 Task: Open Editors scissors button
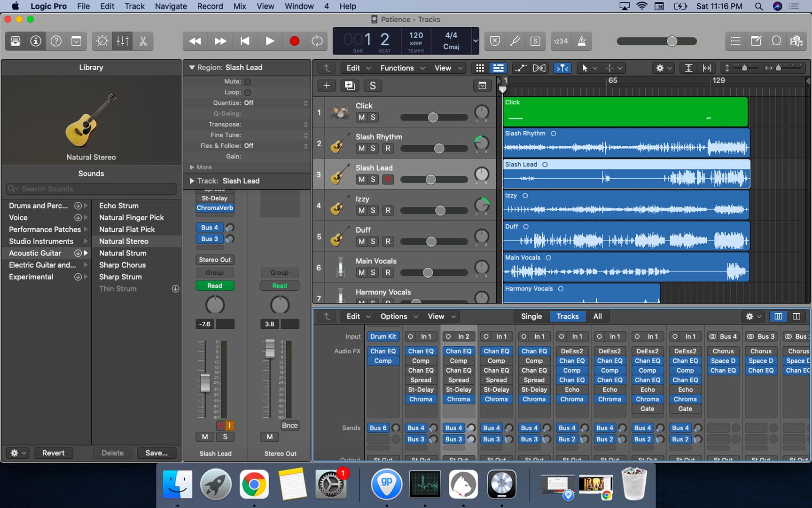(x=143, y=41)
